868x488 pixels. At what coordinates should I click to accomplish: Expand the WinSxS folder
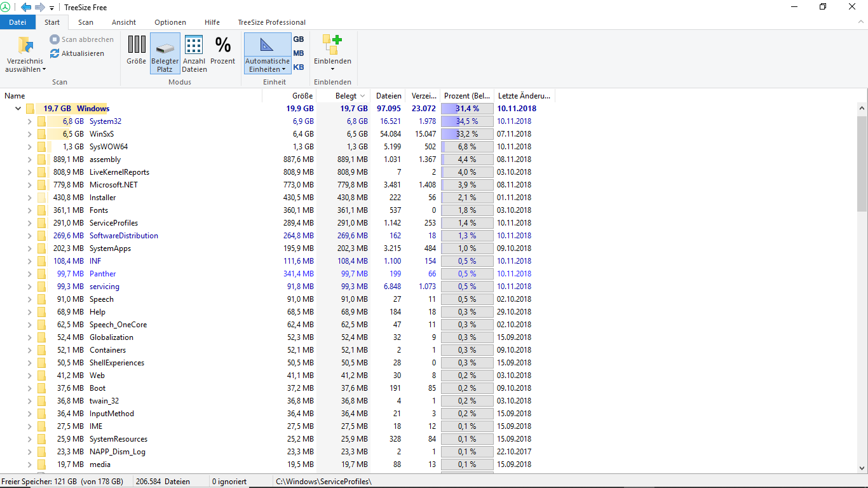29,134
